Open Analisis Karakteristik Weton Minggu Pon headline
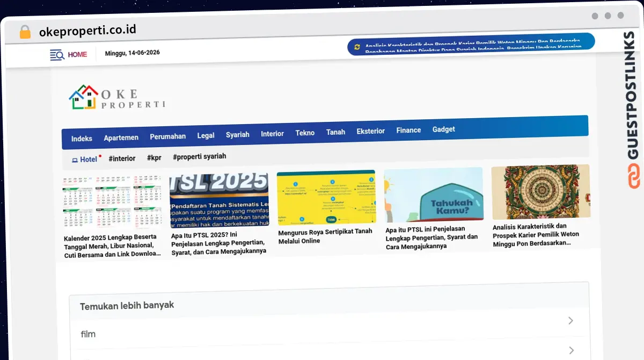 coord(536,235)
